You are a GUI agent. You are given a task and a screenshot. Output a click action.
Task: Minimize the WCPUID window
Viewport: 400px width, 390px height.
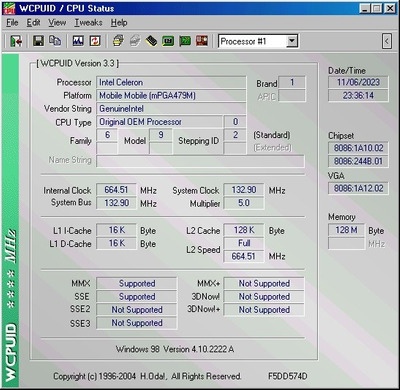(365, 8)
